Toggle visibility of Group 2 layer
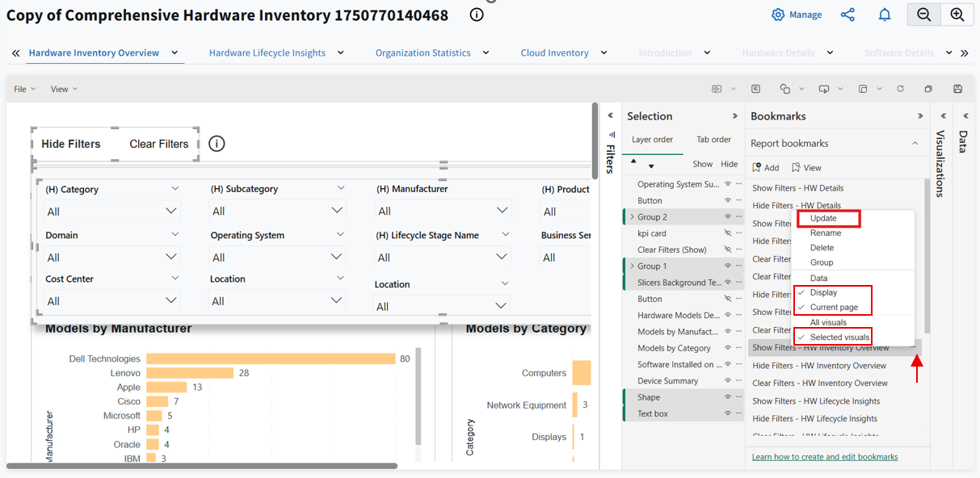980x478 pixels. coord(727,217)
